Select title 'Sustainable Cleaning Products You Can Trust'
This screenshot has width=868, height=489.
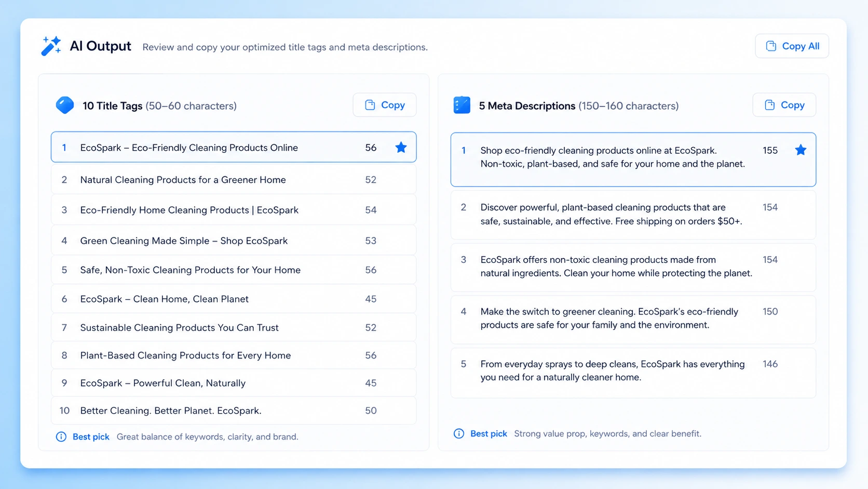tap(234, 327)
